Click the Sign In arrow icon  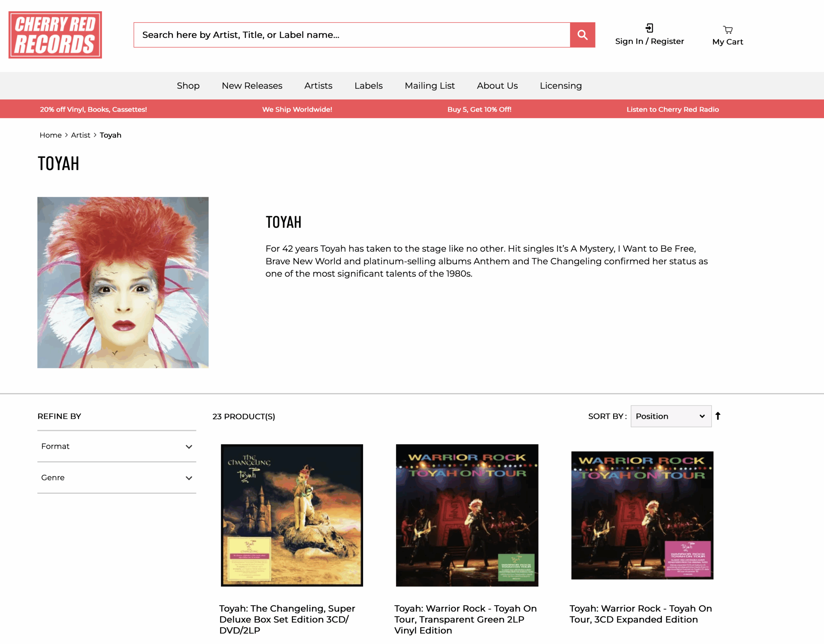click(x=649, y=28)
